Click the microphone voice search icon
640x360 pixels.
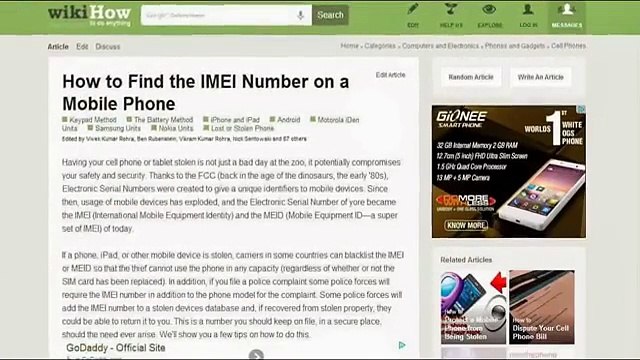300,15
